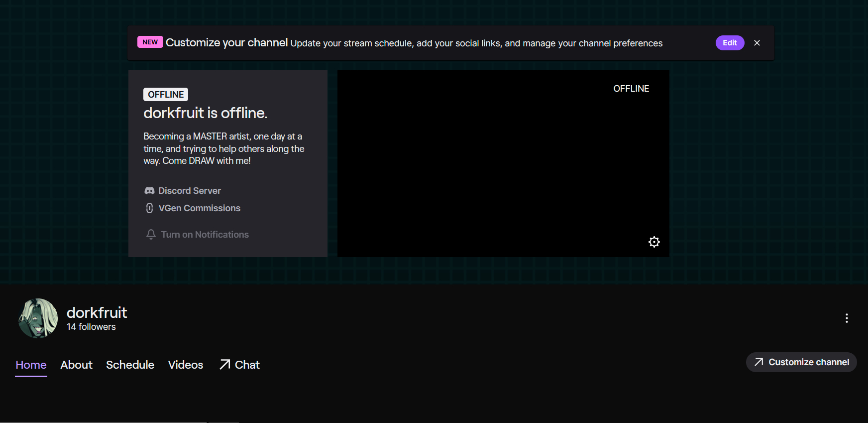Click the Customize channel button
The height and width of the screenshot is (423, 868).
[801, 362]
